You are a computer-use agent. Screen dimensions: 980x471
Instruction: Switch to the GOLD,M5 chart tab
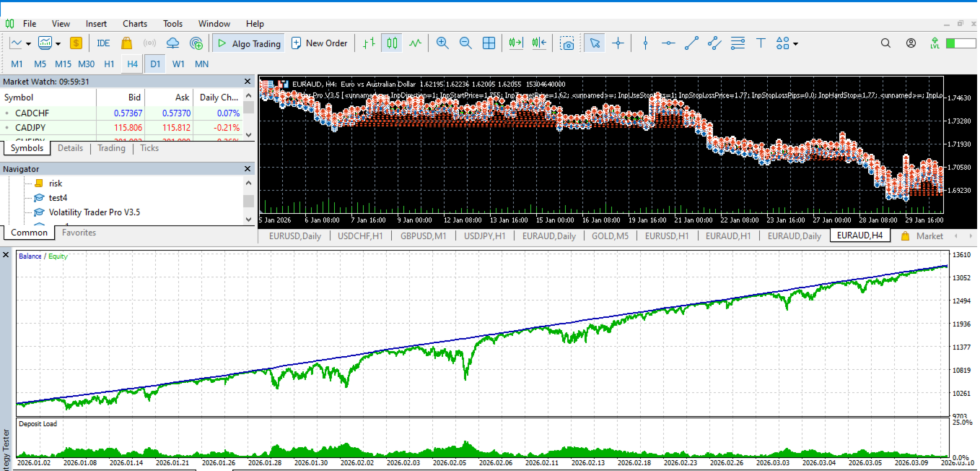(610, 236)
